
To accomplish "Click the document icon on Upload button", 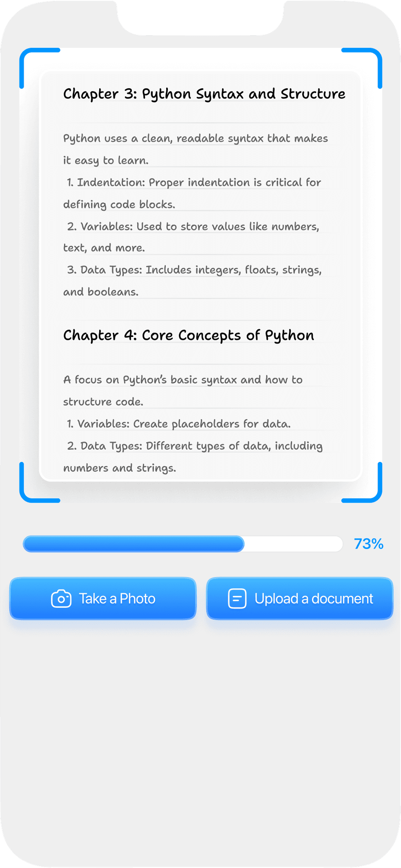I will [237, 598].
